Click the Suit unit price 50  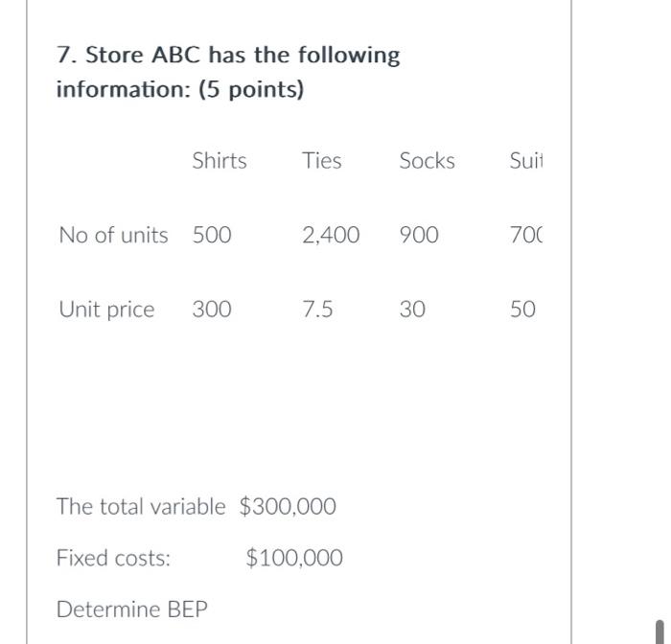pos(522,310)
